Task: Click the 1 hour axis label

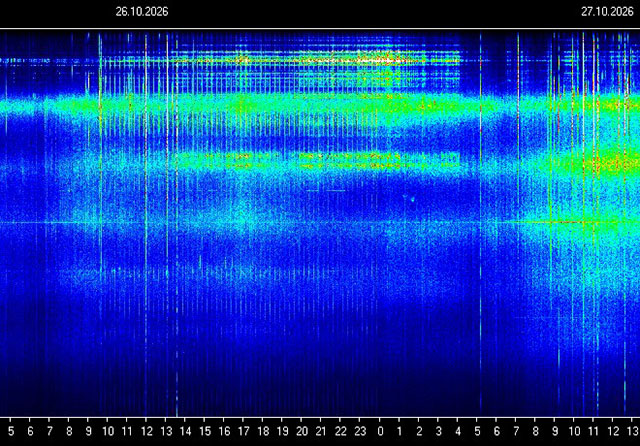Action: pyautogui.click(x=400, y=431)
